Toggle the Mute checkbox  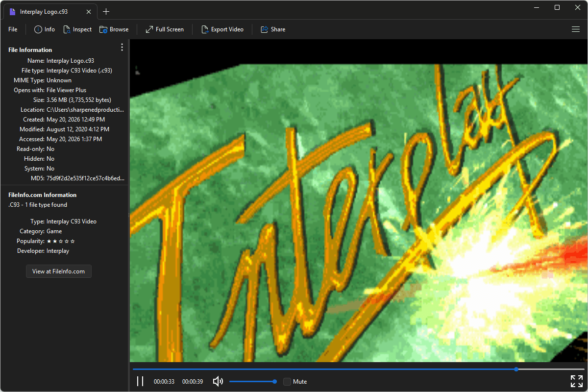tap(287, 381)
